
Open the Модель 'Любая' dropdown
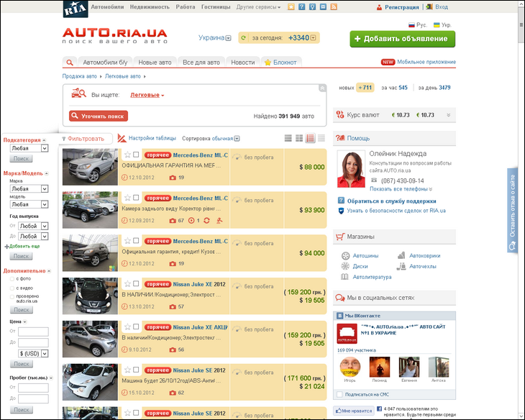29,204
